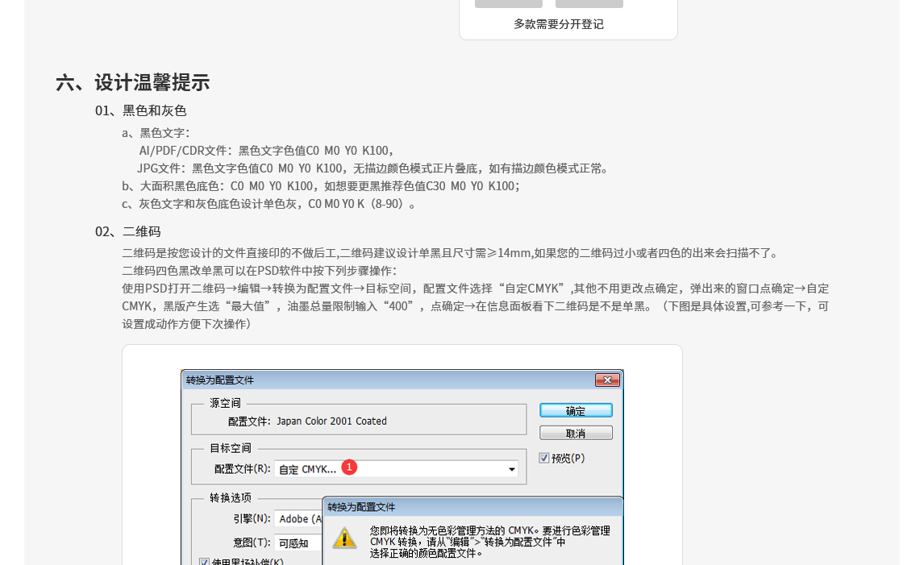Click the right gray placeholder block
Screen dimensions: 924x565
pos(589,3)
